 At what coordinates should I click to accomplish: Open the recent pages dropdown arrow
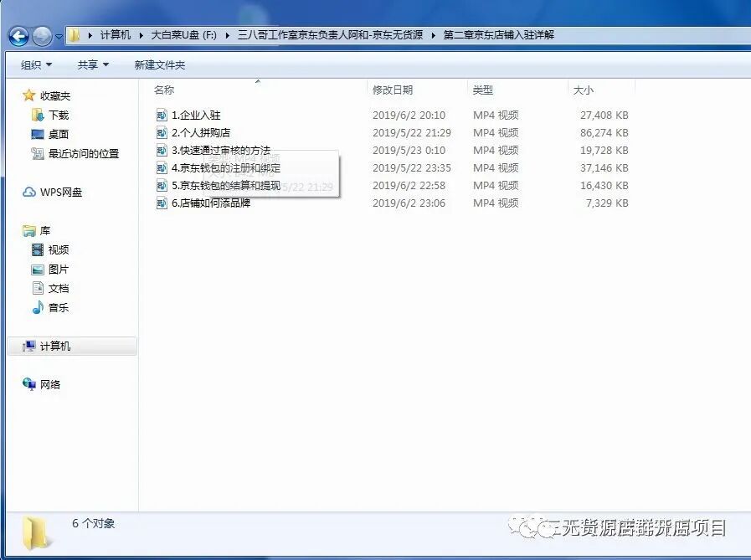tap(59, 36)
